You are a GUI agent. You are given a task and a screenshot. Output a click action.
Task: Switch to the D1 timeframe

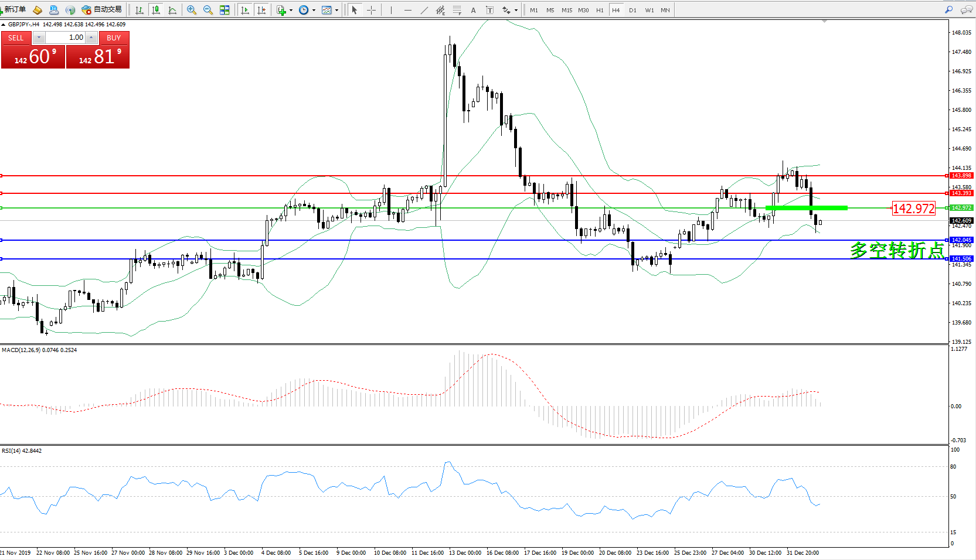pyautogui.click(x=632, y=10)
